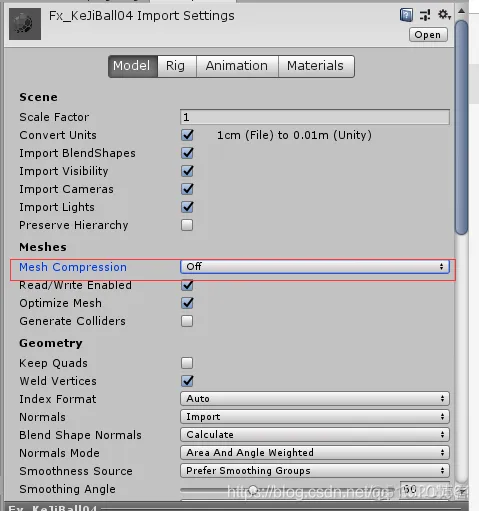Screen dimensions: 479x511
Task: Open the Blend Shape Normals dropdown
Action: pos(315,435)
